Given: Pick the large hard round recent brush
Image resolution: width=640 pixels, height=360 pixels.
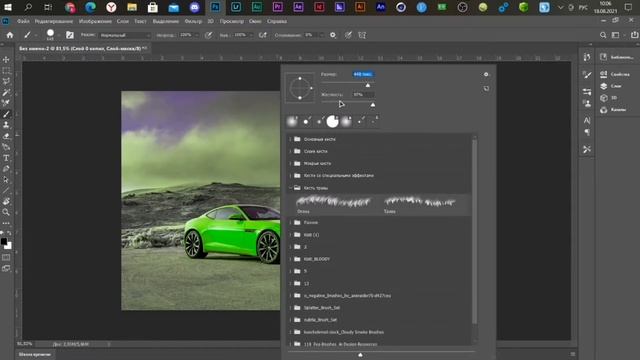Looking at the screenshot, I should pyautogui.click(x=333, y=121).
